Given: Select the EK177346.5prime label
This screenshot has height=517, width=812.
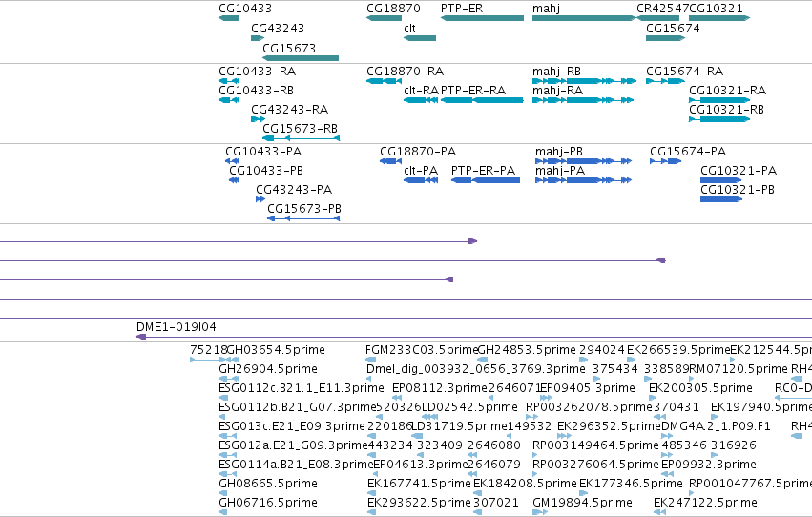Looking at the screenshot, I should pos(631,484).
